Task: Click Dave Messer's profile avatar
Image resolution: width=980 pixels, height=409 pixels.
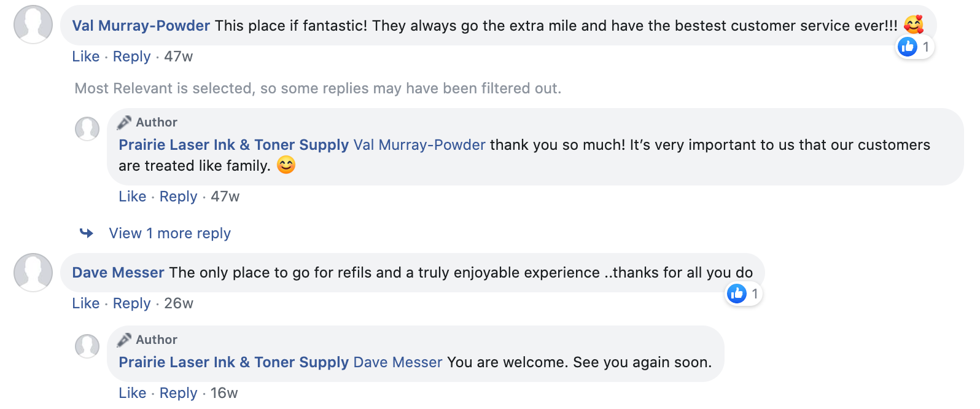Action: 33,272
